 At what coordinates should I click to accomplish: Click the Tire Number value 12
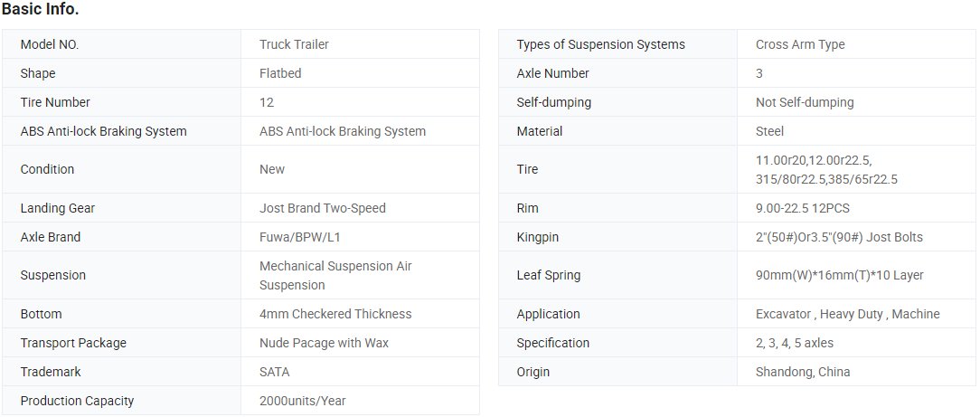click(x=267, y=102)
